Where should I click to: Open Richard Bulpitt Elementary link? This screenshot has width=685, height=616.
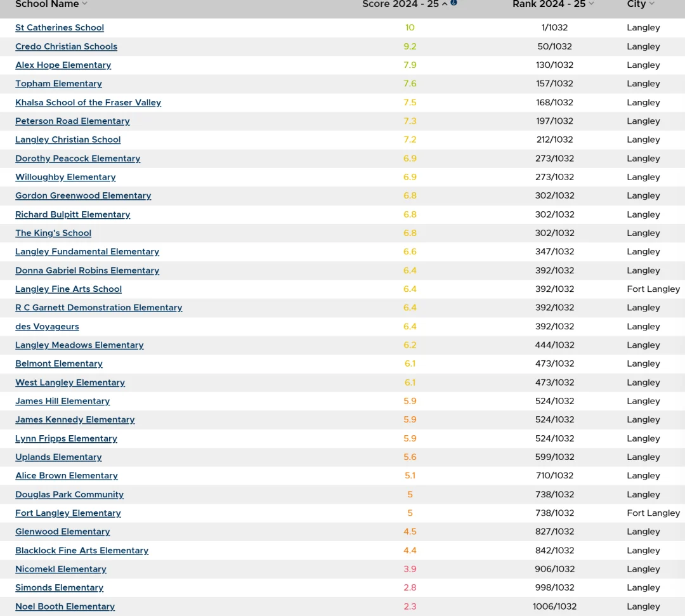(73, 214)
